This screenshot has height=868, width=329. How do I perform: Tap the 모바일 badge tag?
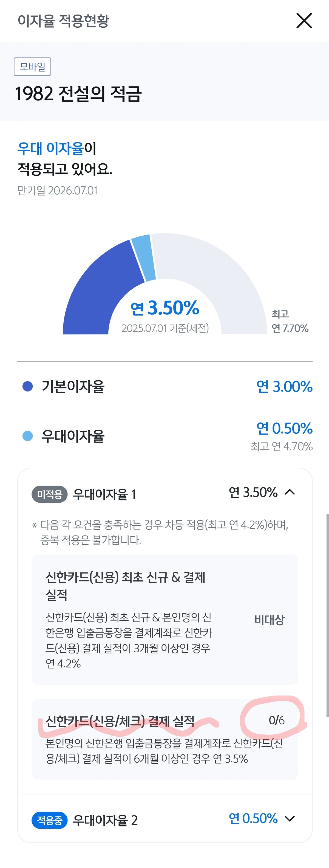32,67
